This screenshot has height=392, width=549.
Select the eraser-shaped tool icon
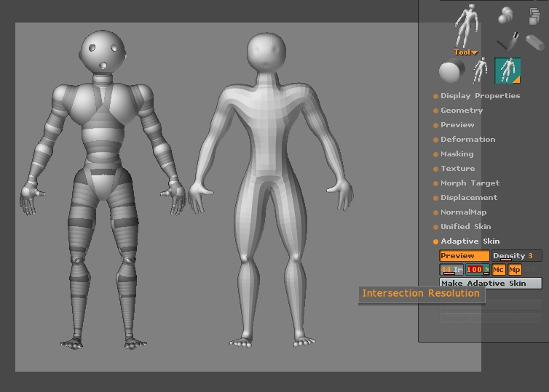point(535,42)
